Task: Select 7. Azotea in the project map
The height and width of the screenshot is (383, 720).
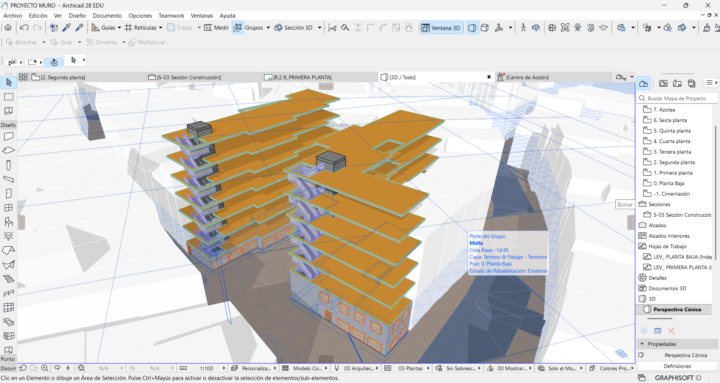Action: point(664,110)
